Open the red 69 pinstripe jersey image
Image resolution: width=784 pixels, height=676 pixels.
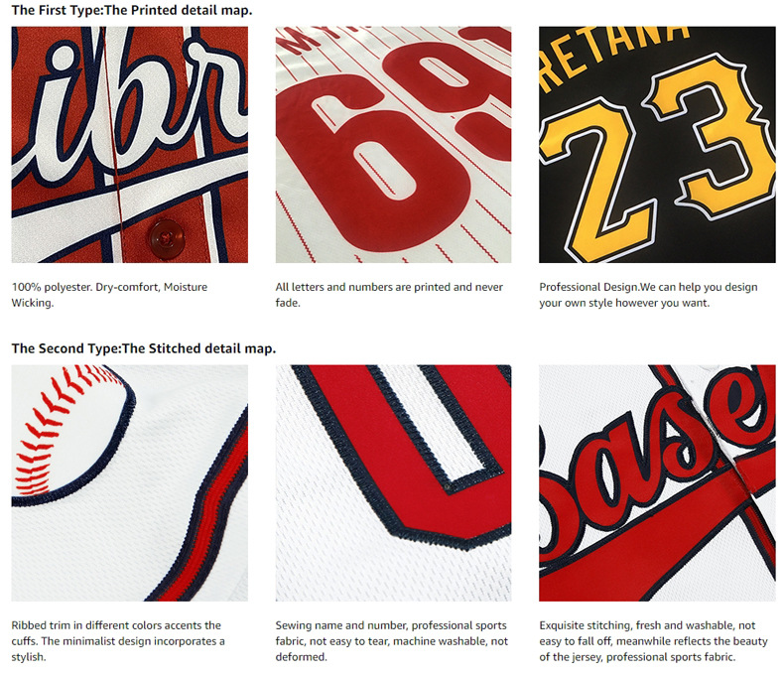(x=394, y=145)
